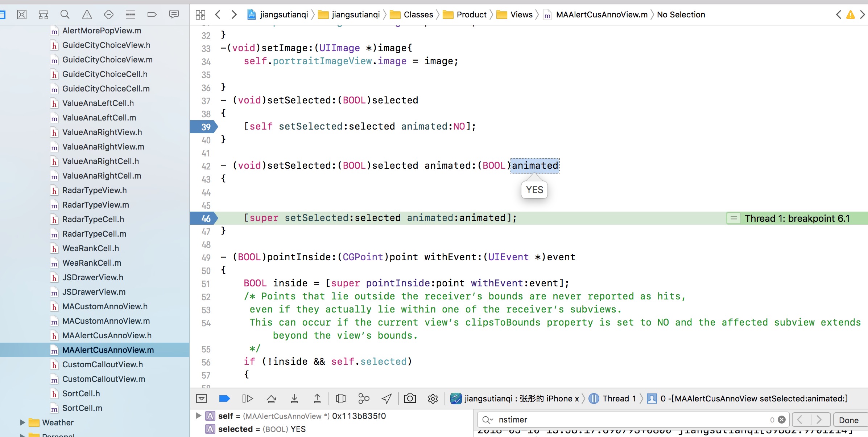Image resolution: width=868 pixels, height=437 pixels.
Task: Open the test navigator diamond icon
Action: coord(109,15)
